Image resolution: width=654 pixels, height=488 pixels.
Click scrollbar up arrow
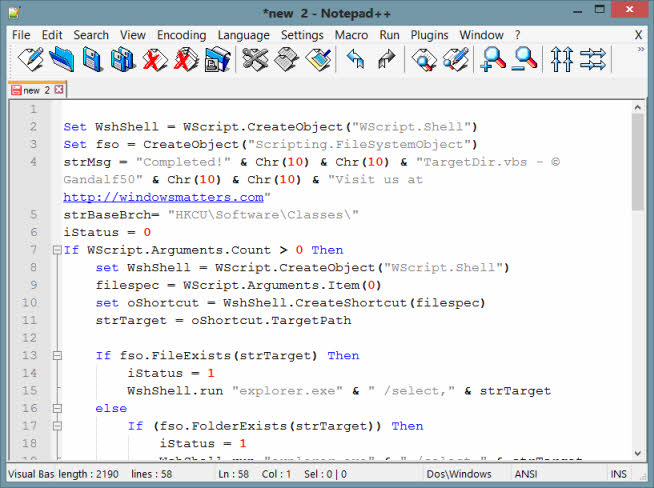(637, 108)
